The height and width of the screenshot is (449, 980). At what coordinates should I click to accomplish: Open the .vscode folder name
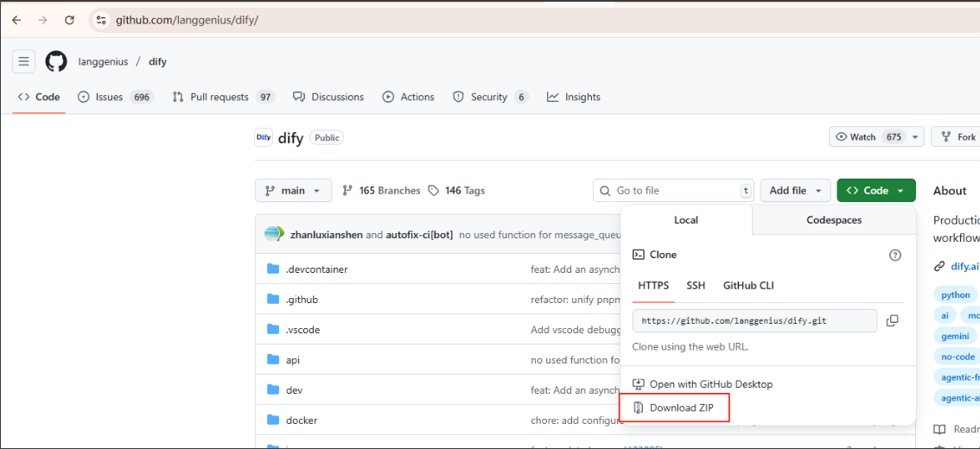point(303,329)
